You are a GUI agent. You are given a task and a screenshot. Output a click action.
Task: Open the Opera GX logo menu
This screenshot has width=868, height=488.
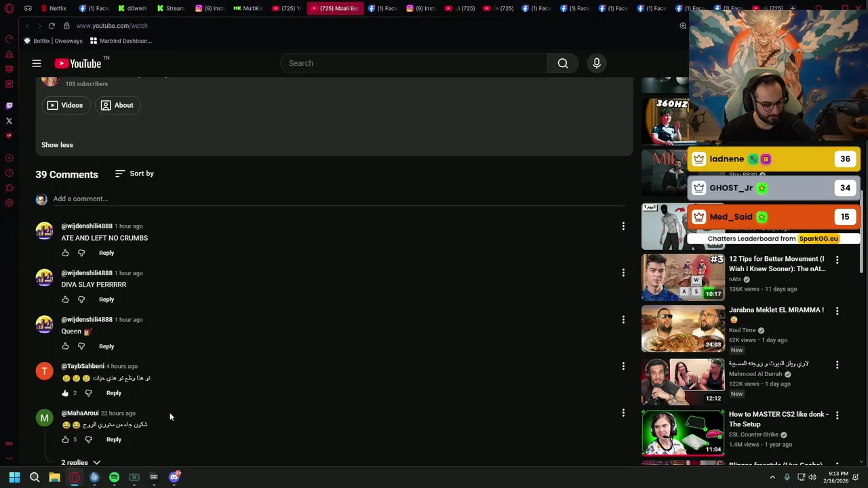point(9,9)
